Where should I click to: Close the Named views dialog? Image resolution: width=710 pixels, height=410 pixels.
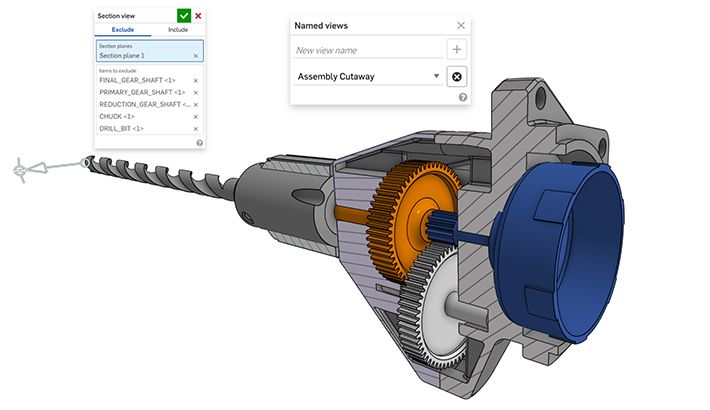coord(461,25)
